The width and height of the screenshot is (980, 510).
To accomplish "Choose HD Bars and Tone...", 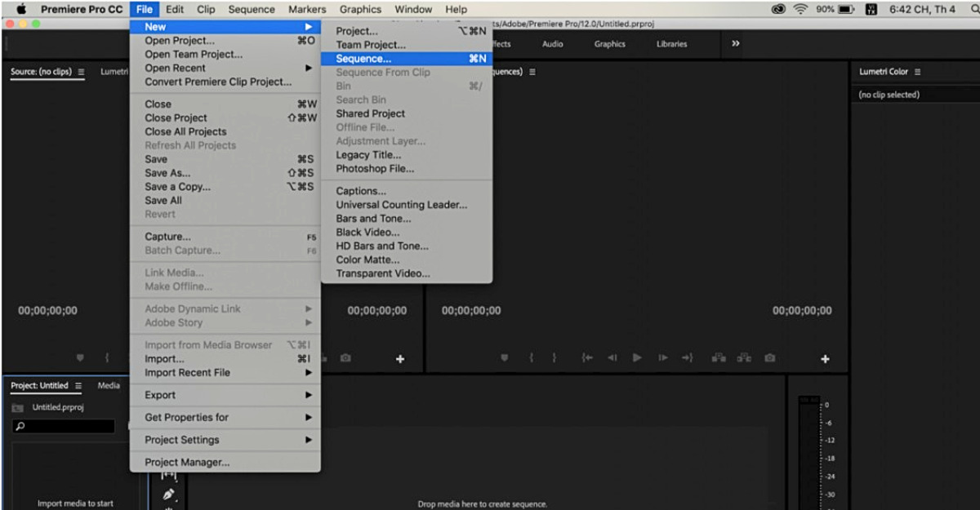I will pos(407,246).
